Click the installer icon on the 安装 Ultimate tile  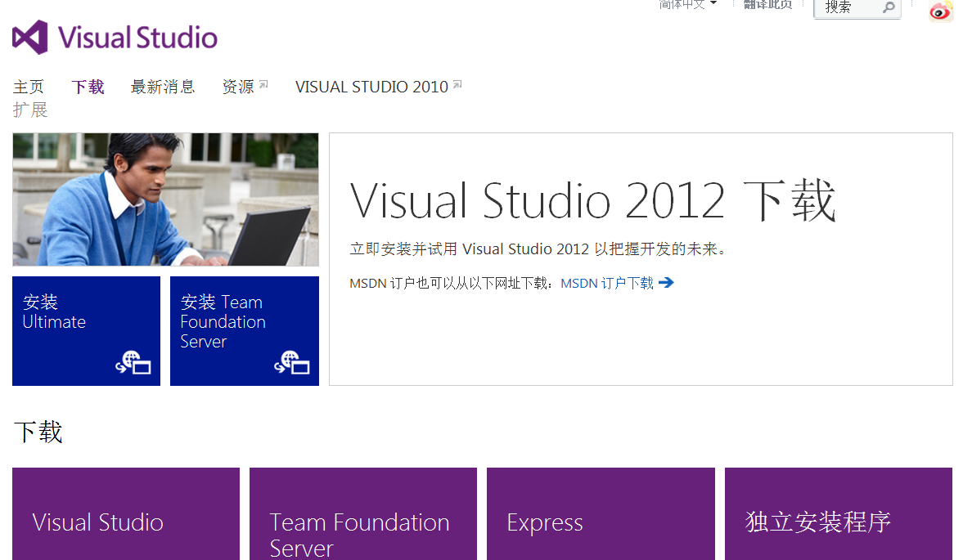pyautogui.click(x=133, y=361)
